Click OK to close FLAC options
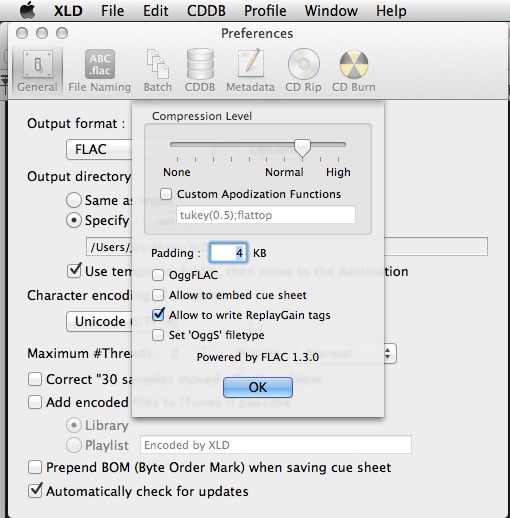 pos(258,387)
